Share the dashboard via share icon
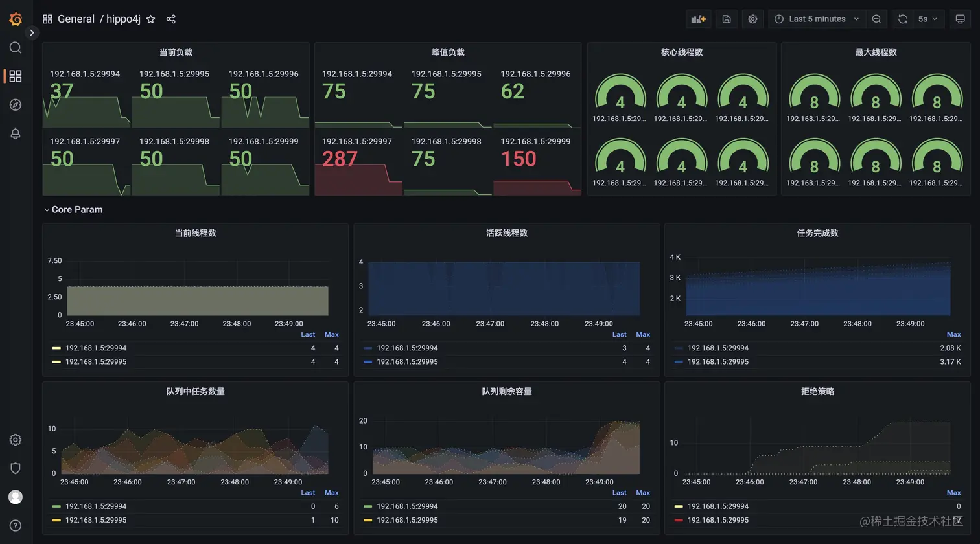 [x=171, y=19]
